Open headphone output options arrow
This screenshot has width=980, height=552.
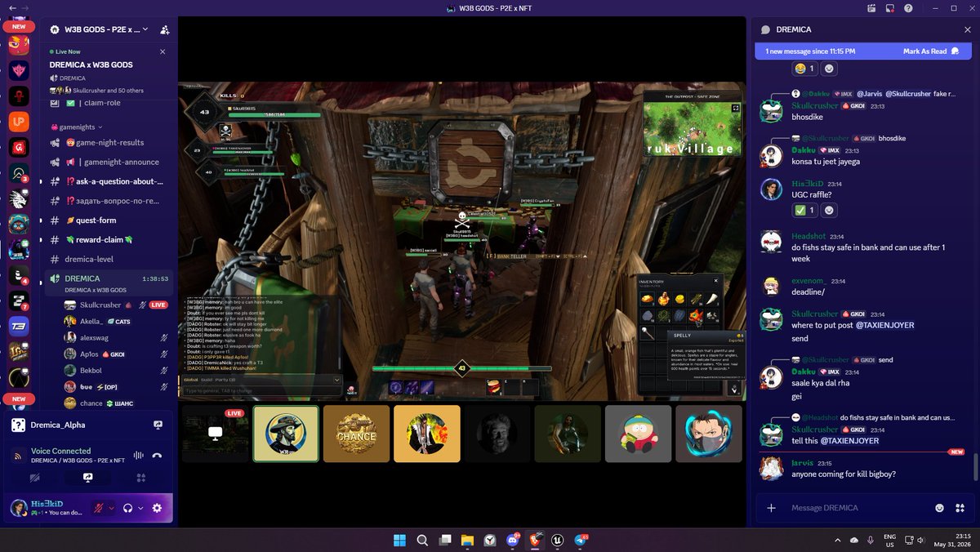coord(140,508)
